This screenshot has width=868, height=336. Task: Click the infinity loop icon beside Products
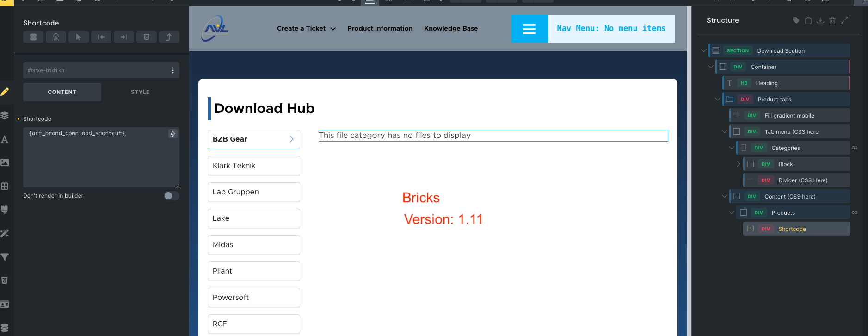855,213
